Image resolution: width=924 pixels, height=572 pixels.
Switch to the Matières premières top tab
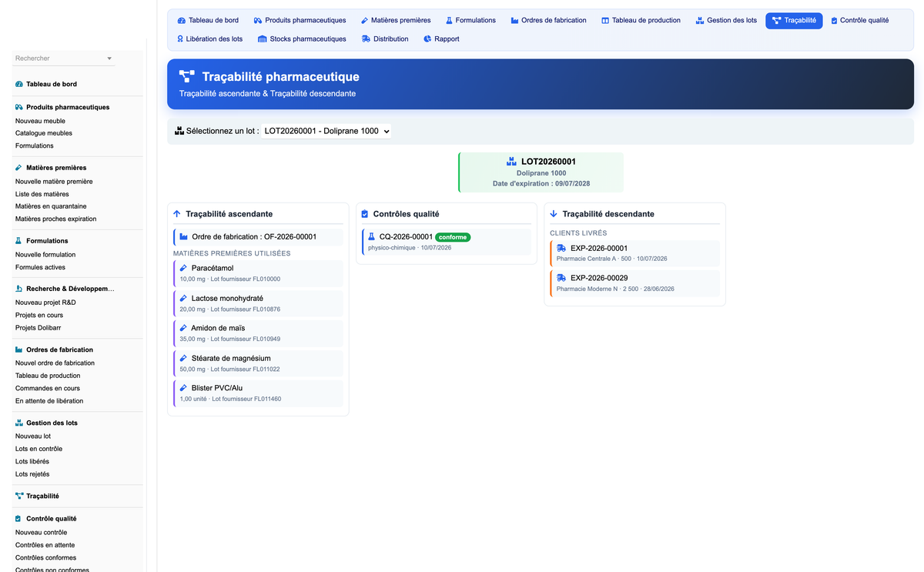(395, 20)
